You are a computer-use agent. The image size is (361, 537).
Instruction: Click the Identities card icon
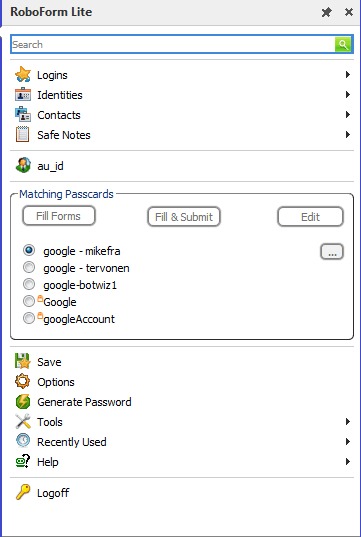23,95
